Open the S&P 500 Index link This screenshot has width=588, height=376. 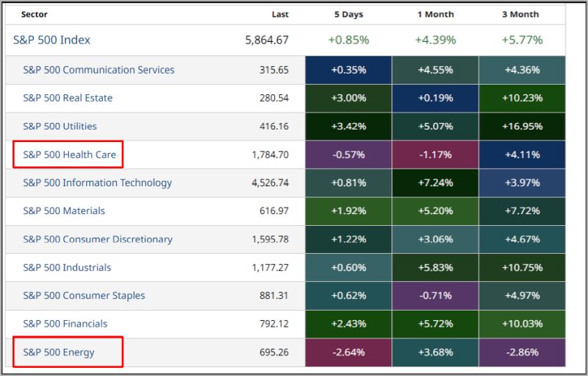click(51, 40)
